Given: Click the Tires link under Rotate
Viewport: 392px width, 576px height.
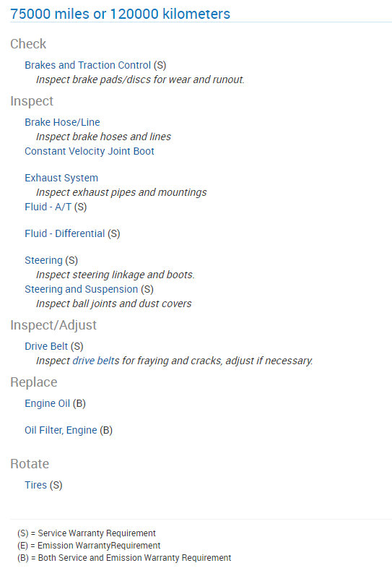Looking at the screenshot, I should (x=35, y=485).
